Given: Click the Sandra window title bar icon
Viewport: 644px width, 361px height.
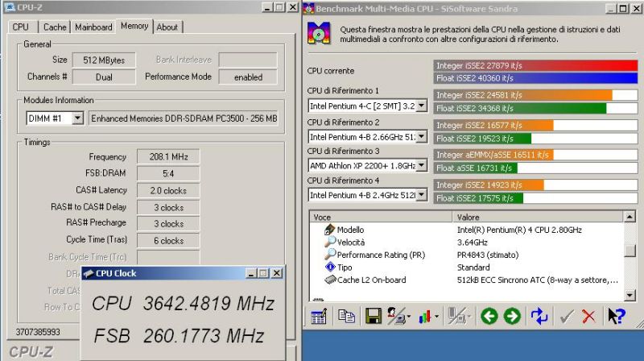Looking at the screenshot, I should click(309, 8).
